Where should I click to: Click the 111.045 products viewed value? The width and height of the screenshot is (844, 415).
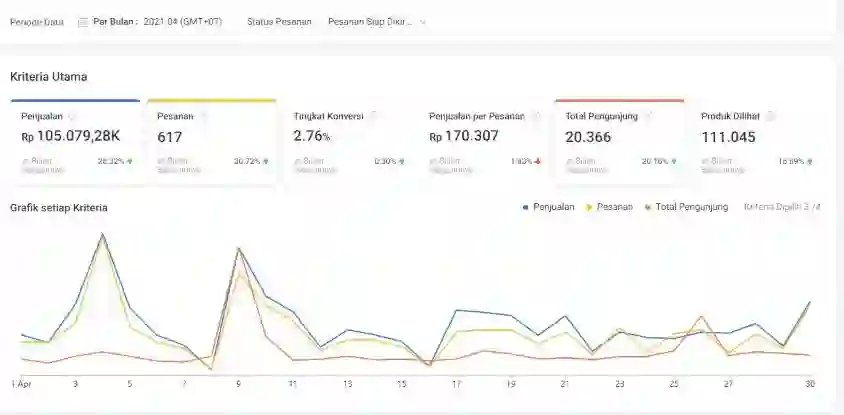tap(728, 137)
